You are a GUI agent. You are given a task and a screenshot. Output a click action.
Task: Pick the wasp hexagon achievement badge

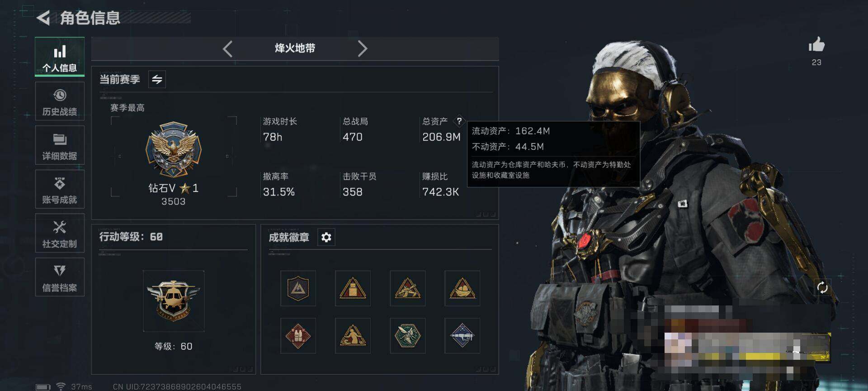pos(407,335)
